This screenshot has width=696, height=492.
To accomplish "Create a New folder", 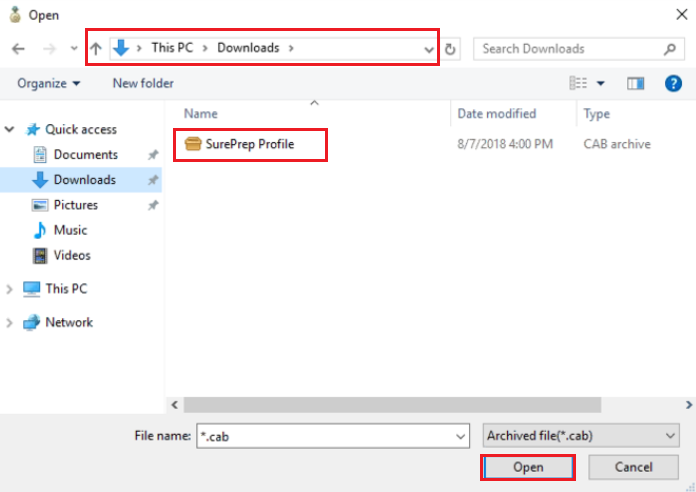I will click(143, 83).
